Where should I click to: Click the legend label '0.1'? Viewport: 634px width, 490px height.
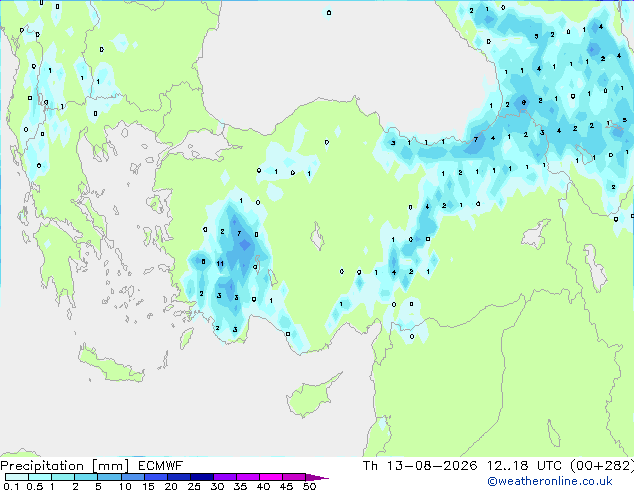click(x=11, y=486)
